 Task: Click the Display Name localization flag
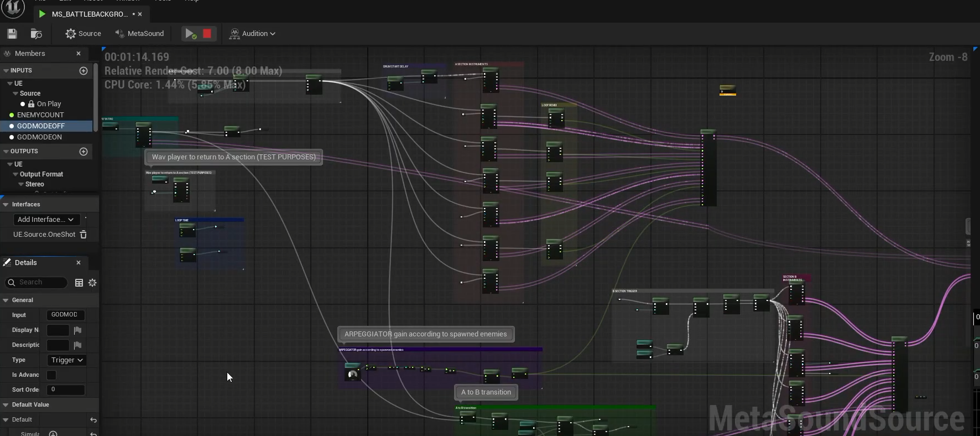click(78, 330)
